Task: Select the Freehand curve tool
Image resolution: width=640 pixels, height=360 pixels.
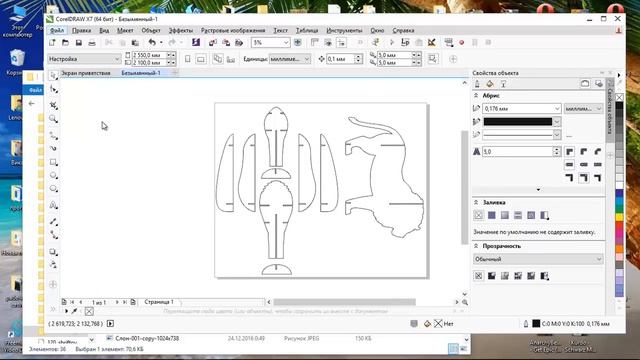Action: pos(53,135)
